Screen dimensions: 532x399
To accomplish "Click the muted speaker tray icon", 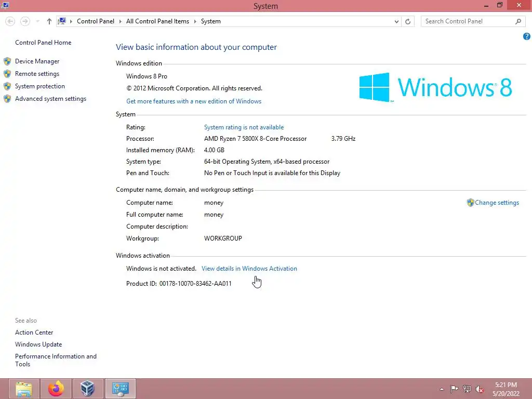I will pos(480,389).
